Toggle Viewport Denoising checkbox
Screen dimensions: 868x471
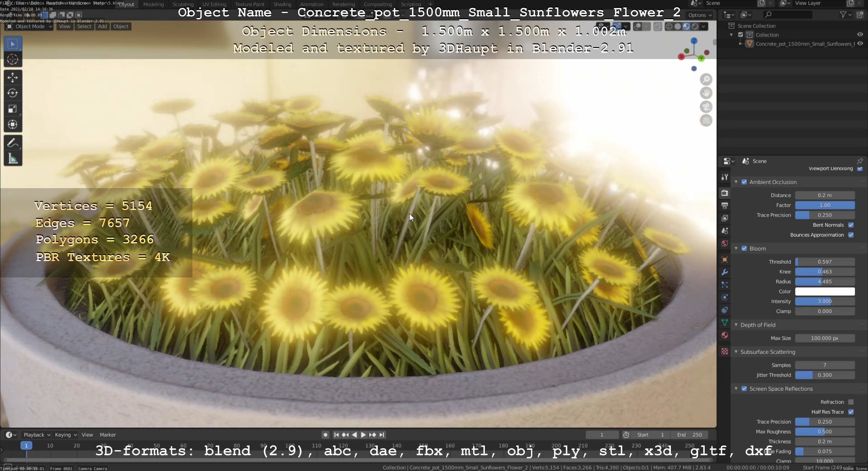point(860,169)
